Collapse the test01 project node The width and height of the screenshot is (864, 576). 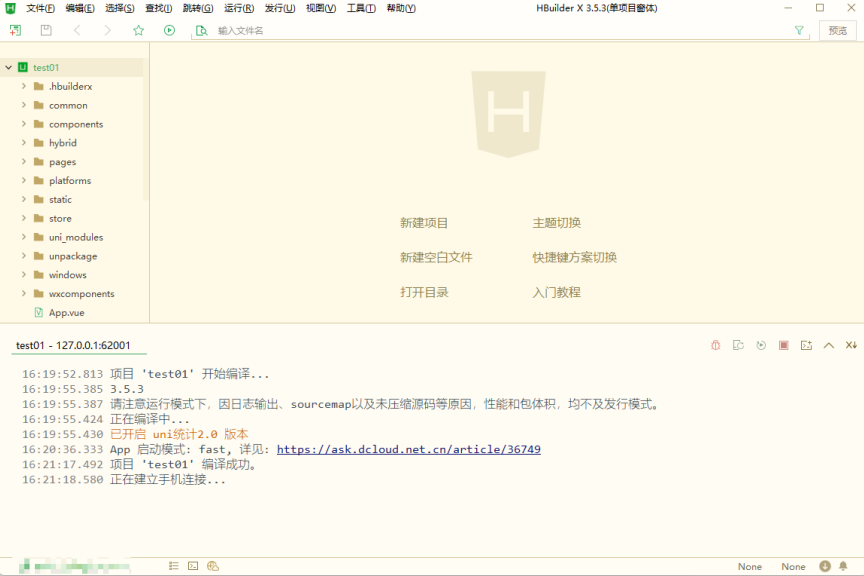point(9,67)
